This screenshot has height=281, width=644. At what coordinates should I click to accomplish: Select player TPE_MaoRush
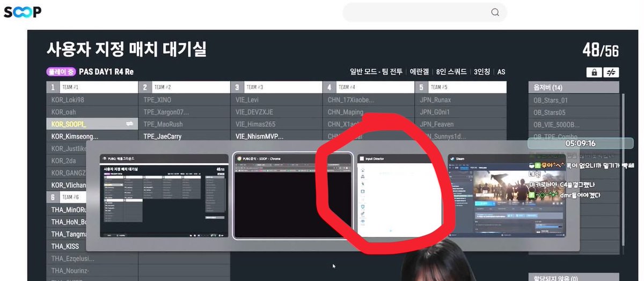pyautogui.click(x=184, y=124)
